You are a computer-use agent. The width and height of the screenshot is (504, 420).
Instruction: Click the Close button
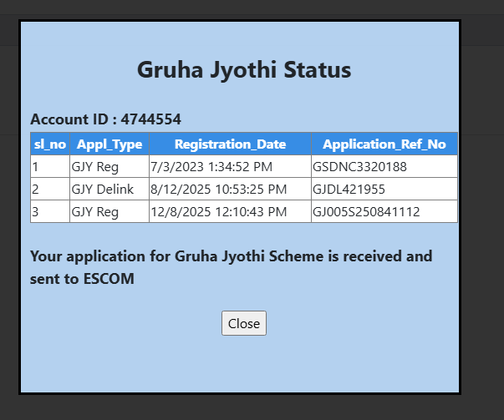[x=244, y=323]
